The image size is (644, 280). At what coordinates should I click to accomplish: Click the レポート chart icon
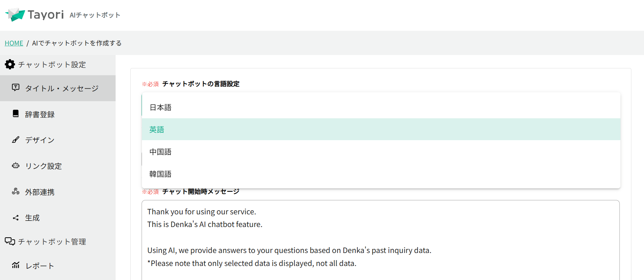pos(16,265)
